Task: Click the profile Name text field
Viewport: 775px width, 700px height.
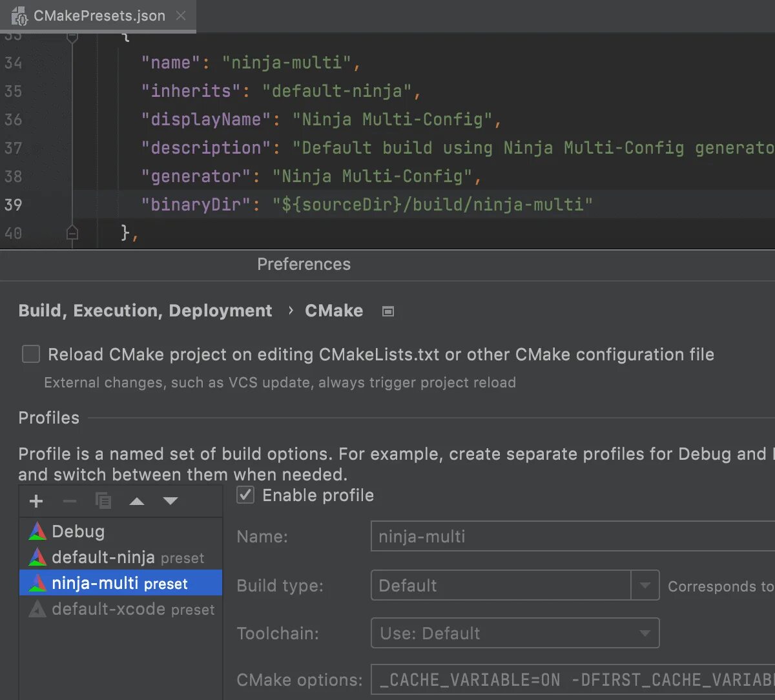Action: coord(572,537)
